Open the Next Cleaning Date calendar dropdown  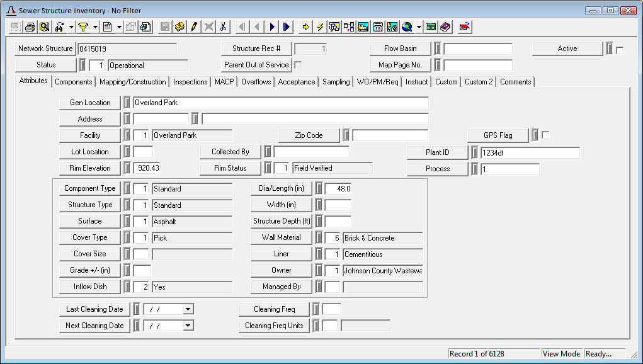[187, 326]
